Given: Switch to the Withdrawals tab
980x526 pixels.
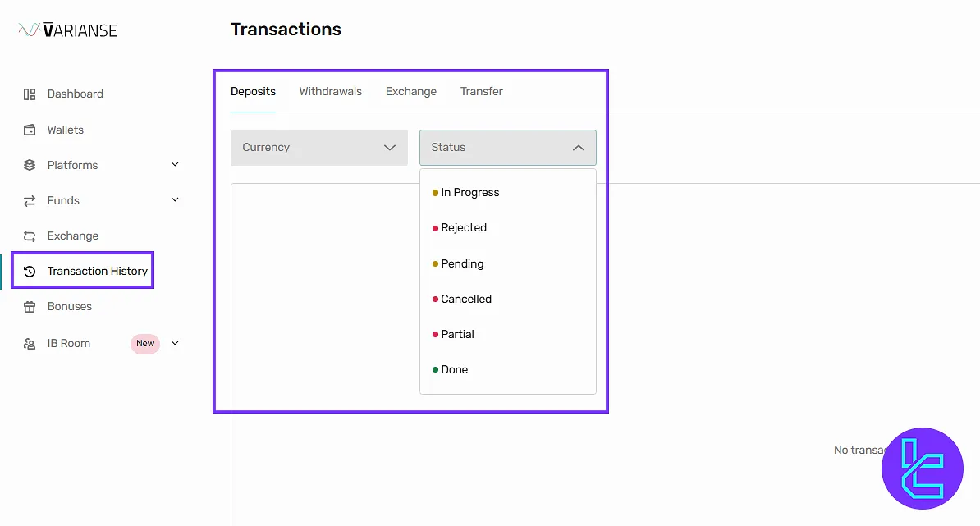Looking at the screenshot, I should [x=330, y=91].
